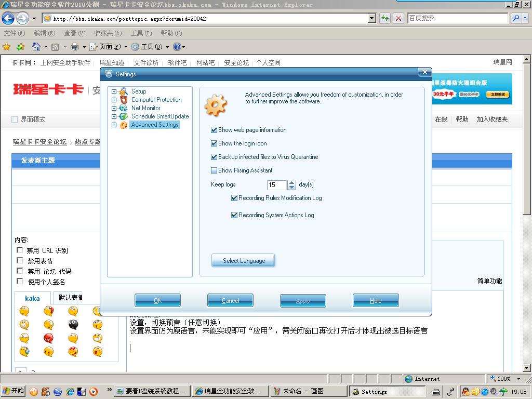Open the address bar history dropdown
Screen dimensions: 532x399
coord(372,18)
